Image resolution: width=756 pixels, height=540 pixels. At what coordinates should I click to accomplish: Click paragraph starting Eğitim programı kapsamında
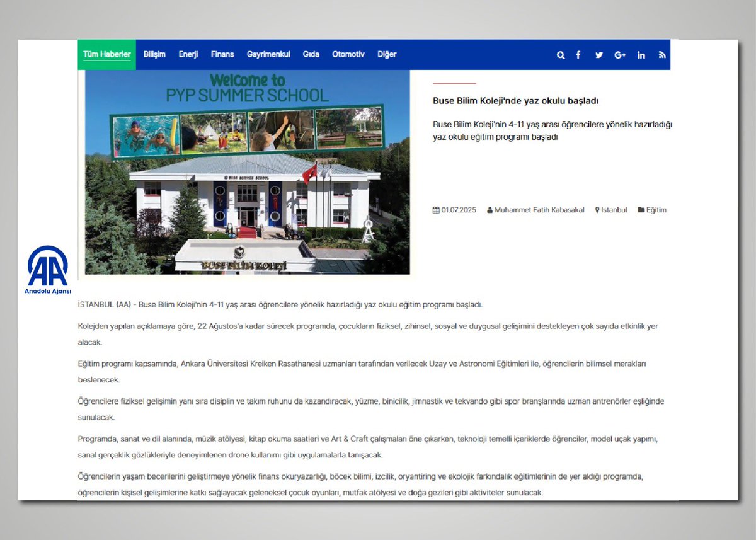pyautogui.click(x=362, y=372)
